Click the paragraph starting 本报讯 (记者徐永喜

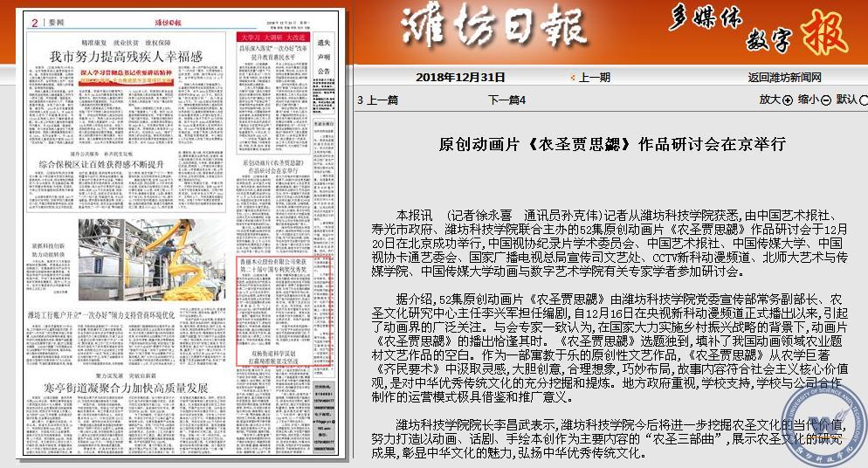(x=610, y=243)
